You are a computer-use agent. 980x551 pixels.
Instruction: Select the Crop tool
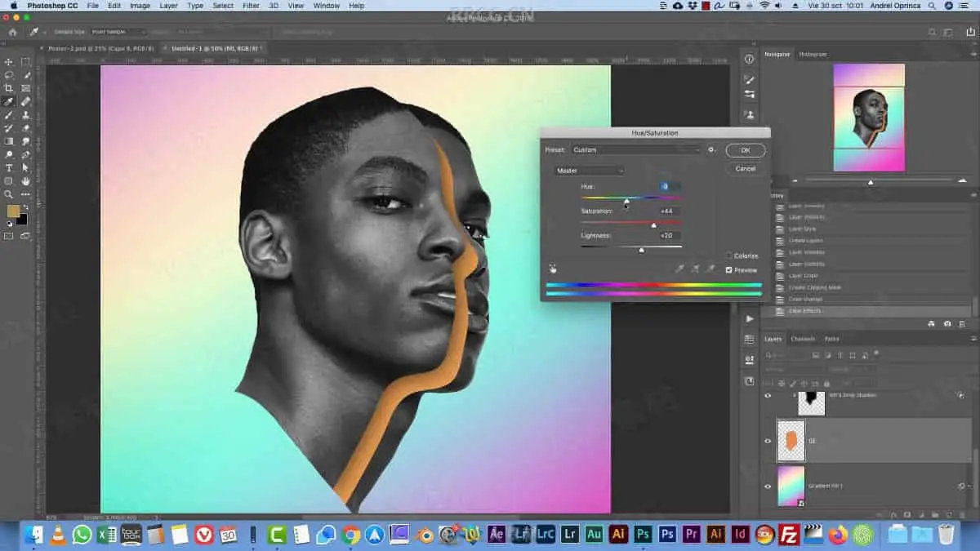click(9, 88)
